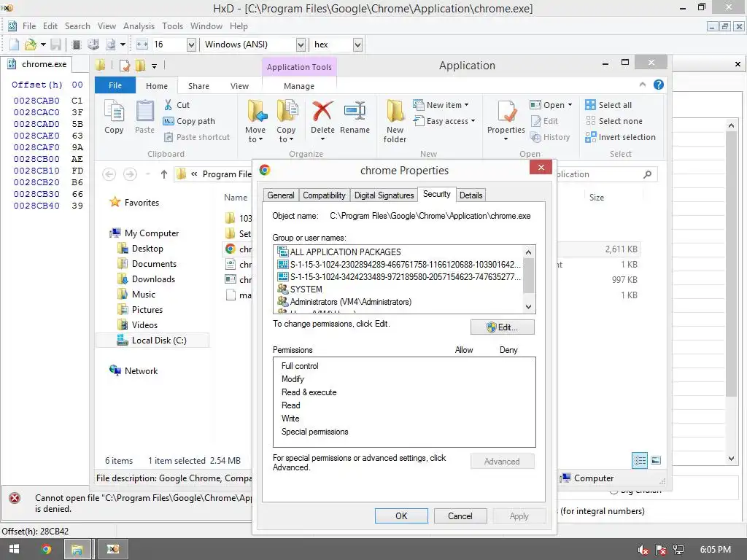Switch to the Details tab in Properties

[x=471, y=195]
